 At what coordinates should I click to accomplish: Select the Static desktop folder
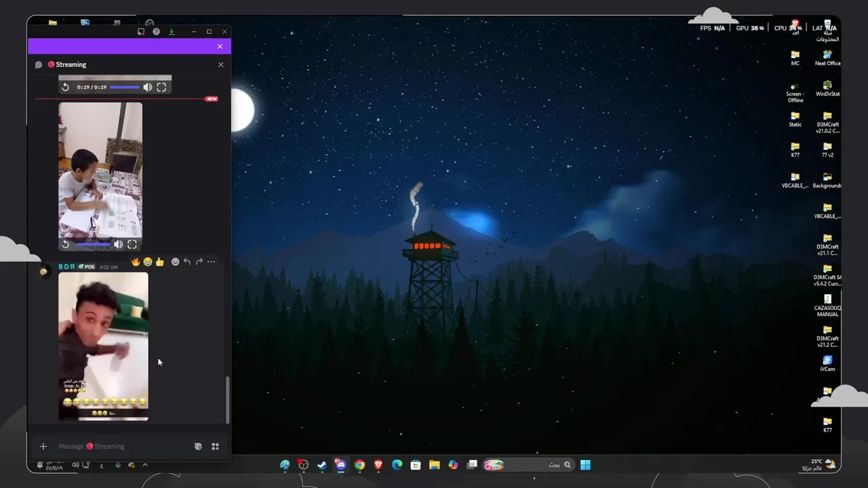point(795,119)
